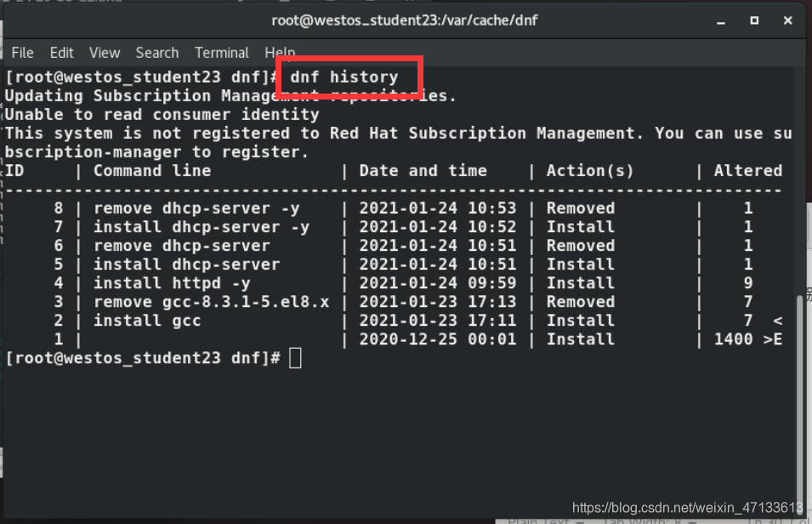Click date '2021-01-23 17:13'

pyautogui.click(x=438, y=302)
